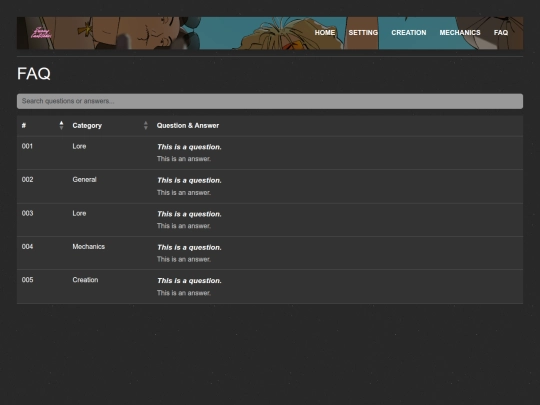Click the question text in row 004

click(189, 248)
